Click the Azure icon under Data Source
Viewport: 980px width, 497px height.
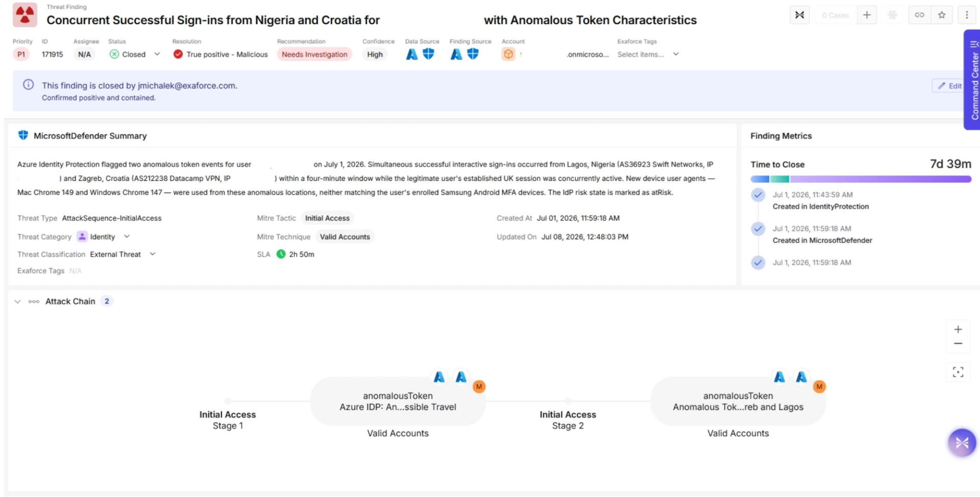click(411, 54)
